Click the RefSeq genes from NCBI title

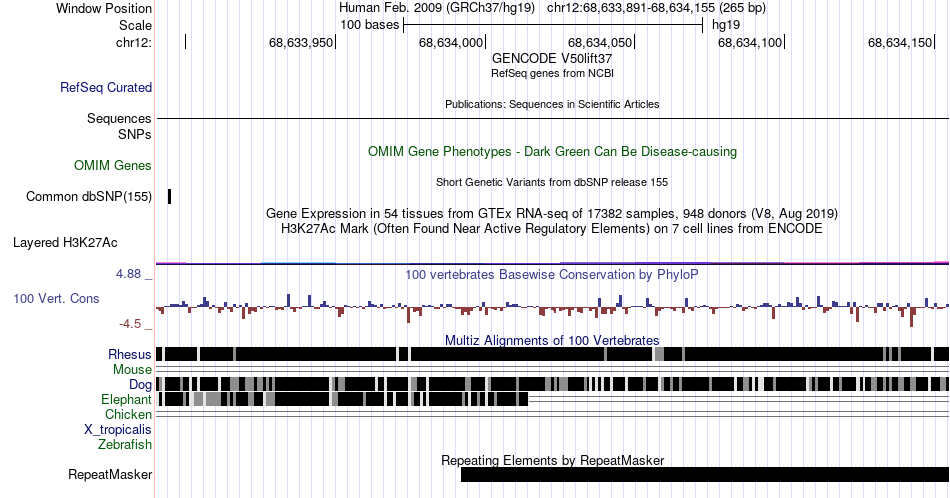pos(552,73)
